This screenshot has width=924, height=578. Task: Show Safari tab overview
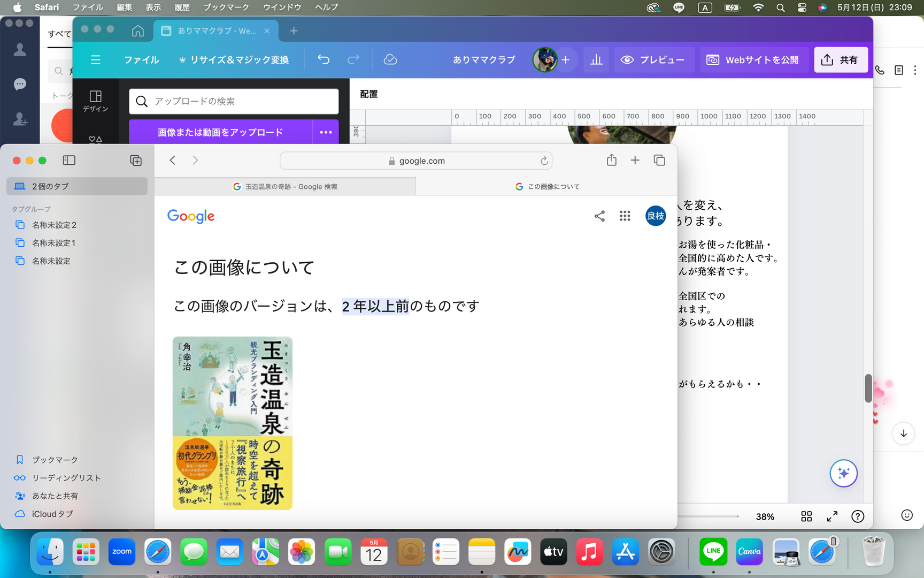point(659,160)
